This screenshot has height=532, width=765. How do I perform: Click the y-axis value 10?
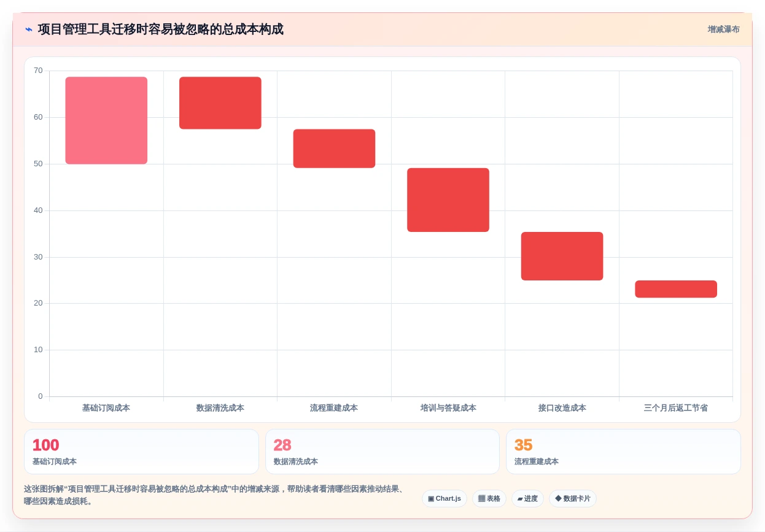click(38, 350)
